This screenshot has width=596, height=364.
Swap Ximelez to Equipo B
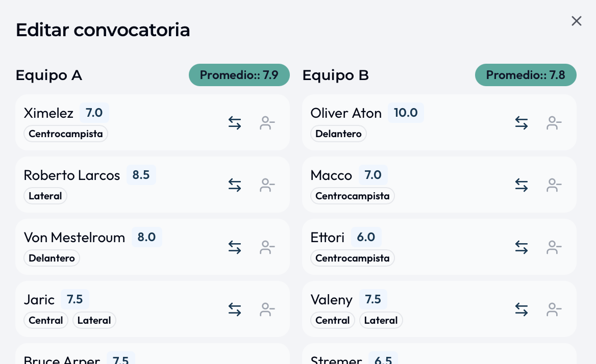pyautogui.click(x=234, y=123)
